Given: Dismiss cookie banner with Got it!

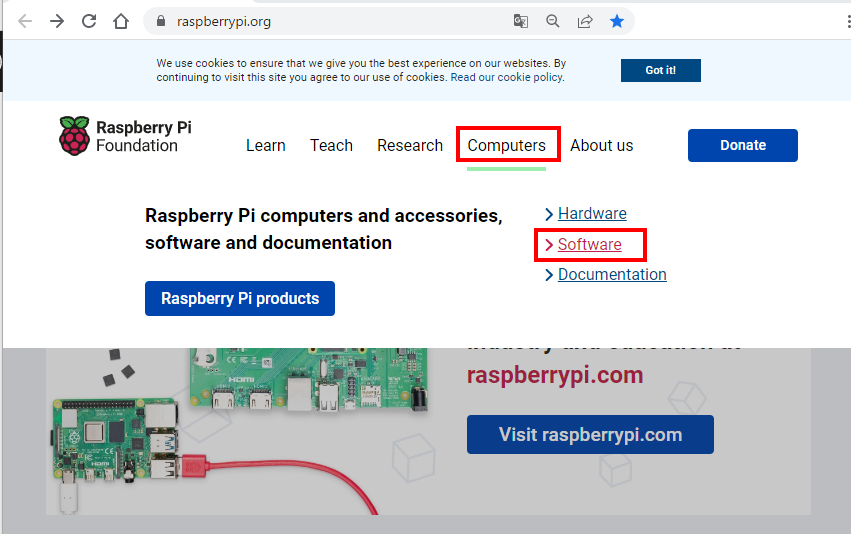Looking at the screenshot, I should (661, 71).
